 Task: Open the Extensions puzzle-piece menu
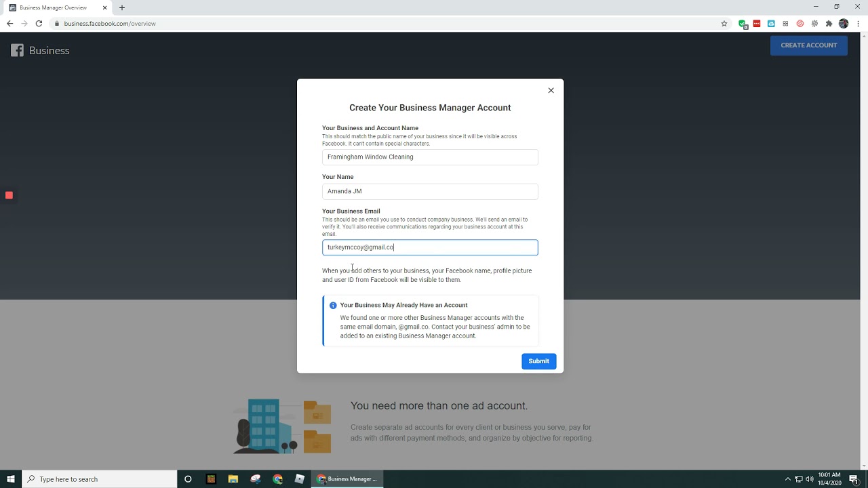click(x=829, y=24)
